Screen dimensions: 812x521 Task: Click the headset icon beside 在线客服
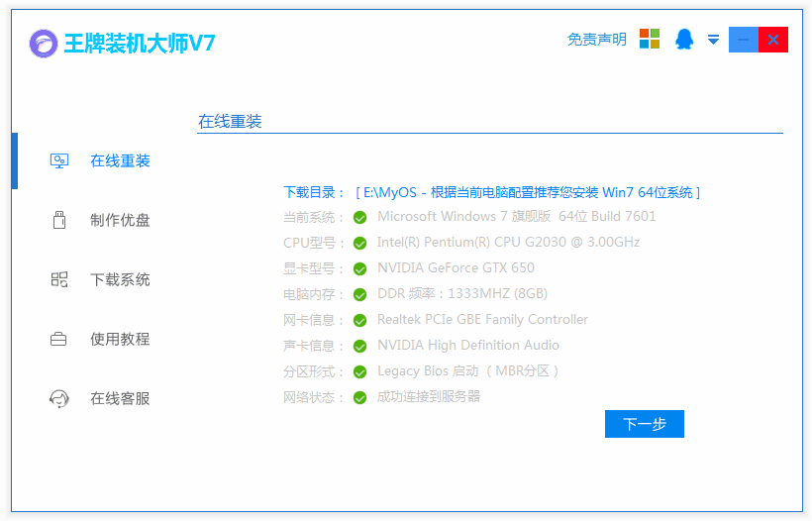pos(59,399)
